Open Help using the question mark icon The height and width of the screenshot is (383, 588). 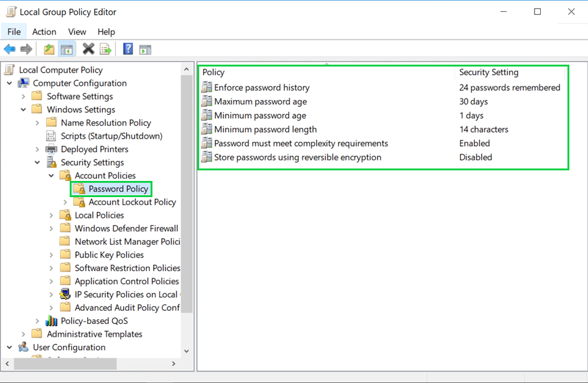click(128, 49)
